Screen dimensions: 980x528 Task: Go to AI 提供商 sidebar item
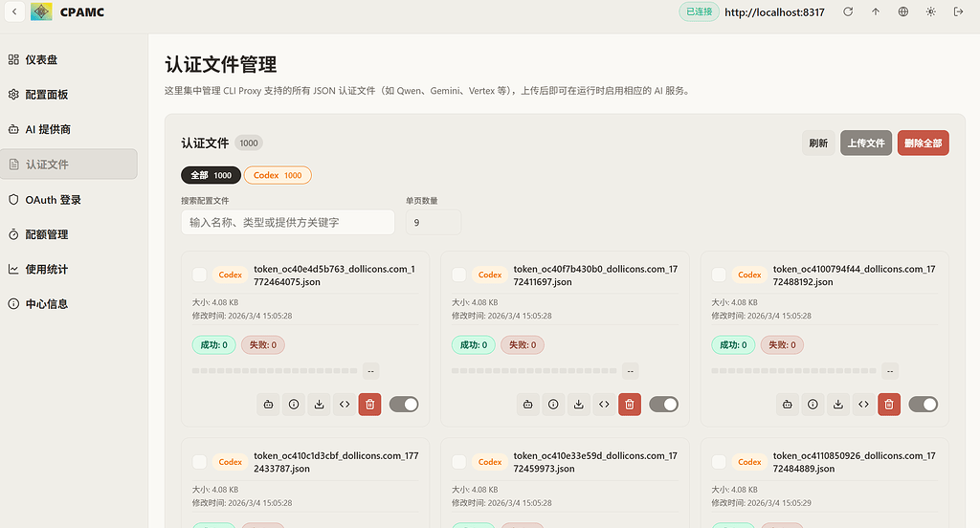click(69, 129)
